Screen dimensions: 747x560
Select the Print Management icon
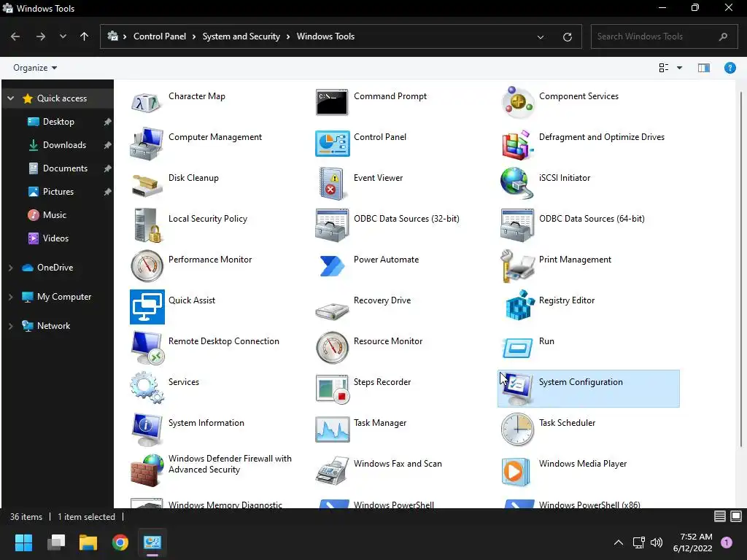517,265
